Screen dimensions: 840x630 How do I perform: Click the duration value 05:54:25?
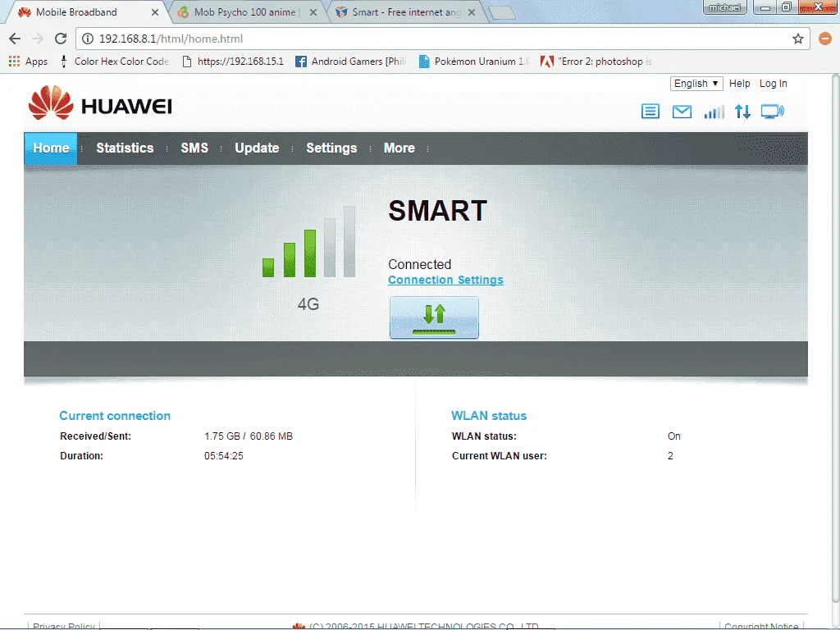pyautogui.click(x=223, y=456)
